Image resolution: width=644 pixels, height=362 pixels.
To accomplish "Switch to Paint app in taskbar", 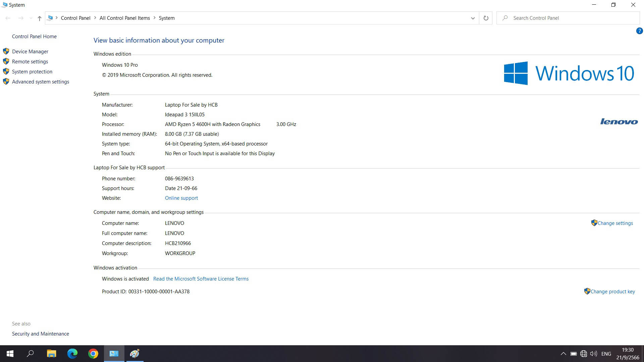I will (135, 354).
